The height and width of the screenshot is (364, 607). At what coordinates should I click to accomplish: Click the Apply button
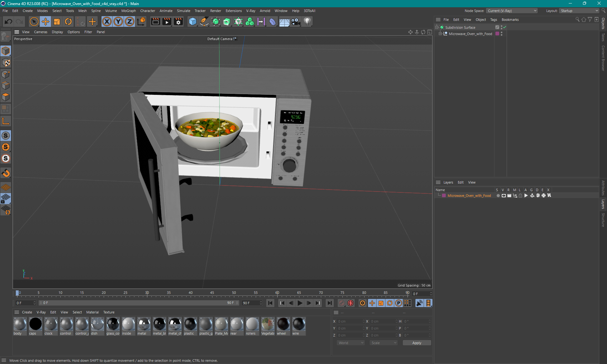click(x=417, y=343)
